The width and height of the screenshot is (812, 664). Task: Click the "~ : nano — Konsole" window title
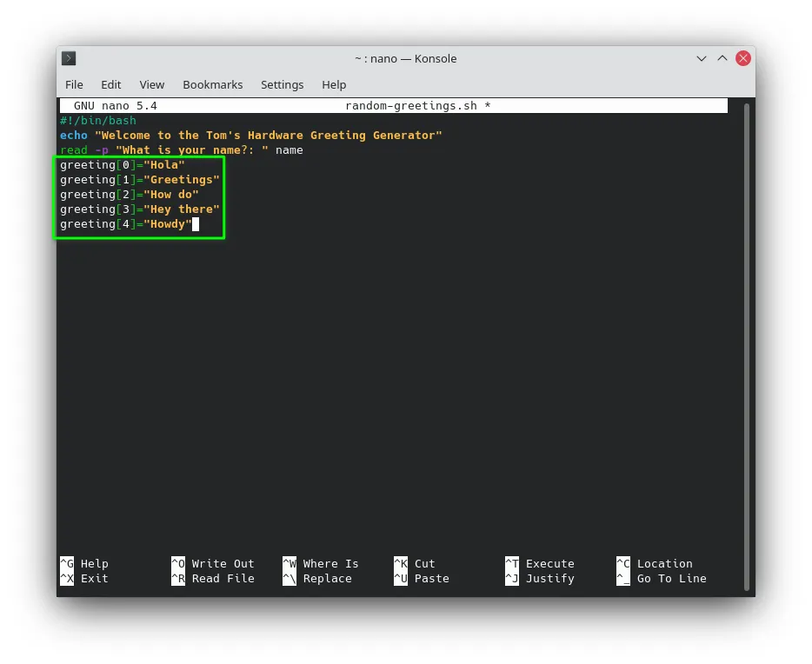[x=405, y=58]
